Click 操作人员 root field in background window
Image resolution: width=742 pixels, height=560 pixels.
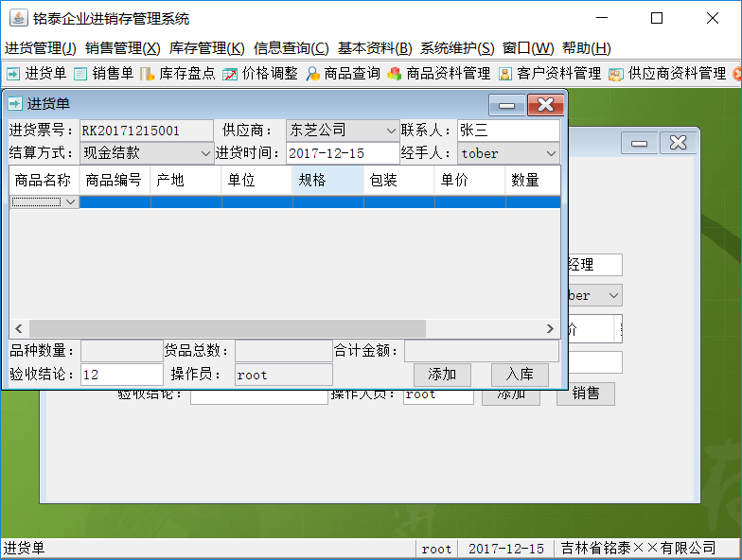[x=439, y=396]
